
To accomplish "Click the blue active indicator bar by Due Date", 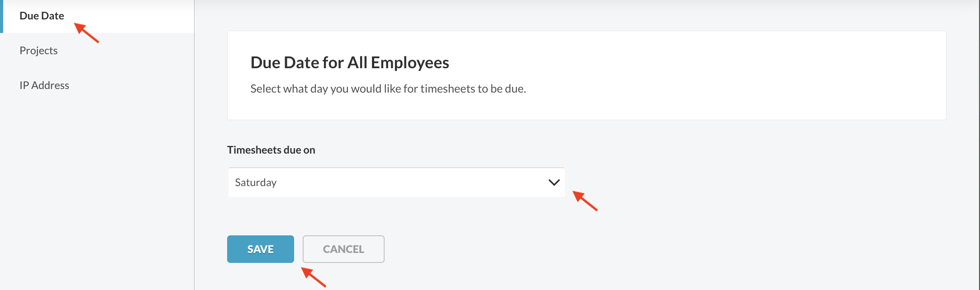I will click(x=1, y=16).
